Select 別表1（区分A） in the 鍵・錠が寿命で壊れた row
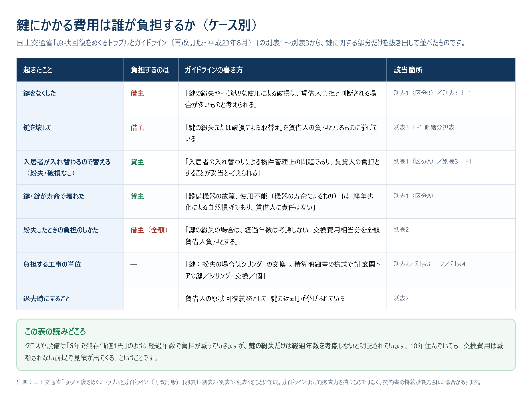The height and width of the screenshot is (398, 532). pyautogui.click(x=414, y=196)
